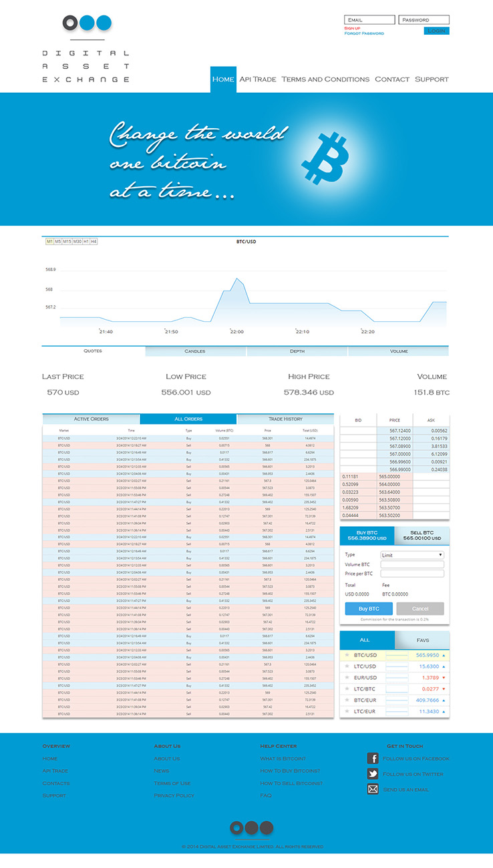Screen dimensions: 493x868
Task: Select the H1 chart timeframe
Action: 86,241
